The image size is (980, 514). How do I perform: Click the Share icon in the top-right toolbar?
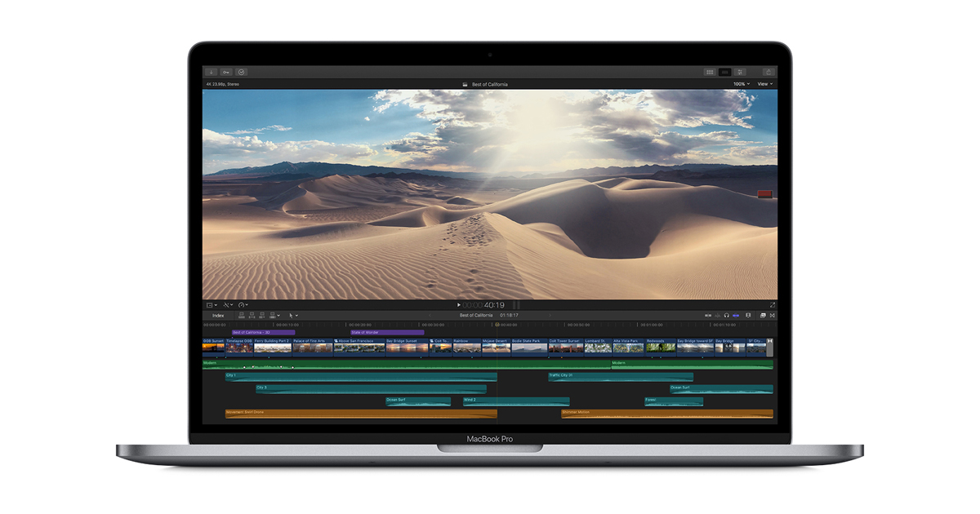pos(768,72)
